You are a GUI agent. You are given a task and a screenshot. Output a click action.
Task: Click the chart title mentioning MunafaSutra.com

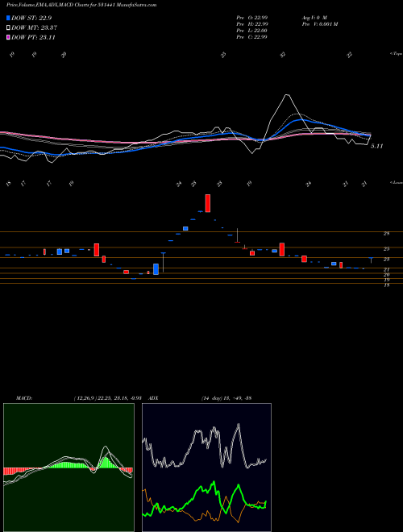[81, 6]
